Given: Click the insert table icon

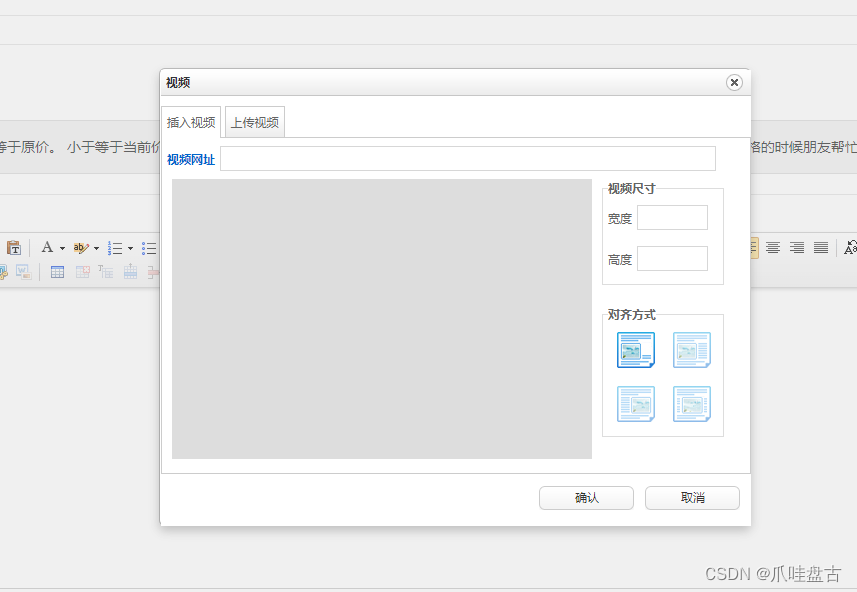Looking at the screenshot, I should click(x=57, y=272).
